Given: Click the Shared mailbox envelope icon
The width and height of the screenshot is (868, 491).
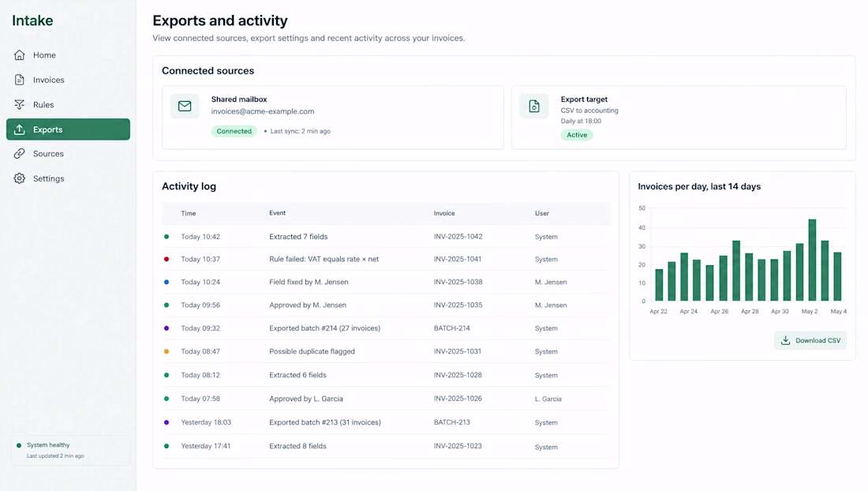Looking at the screenshot, I should pyautogui.click(x=185, y=106).
